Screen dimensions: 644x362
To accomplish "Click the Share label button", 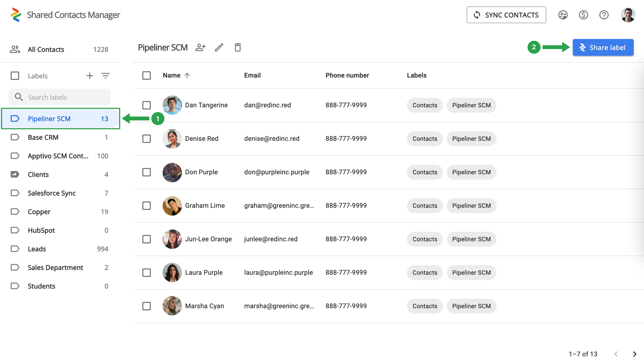I will coord(603,47).
